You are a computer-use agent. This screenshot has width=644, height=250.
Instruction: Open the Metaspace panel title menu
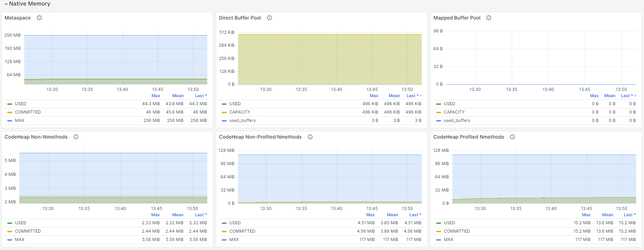coord(18,18)
